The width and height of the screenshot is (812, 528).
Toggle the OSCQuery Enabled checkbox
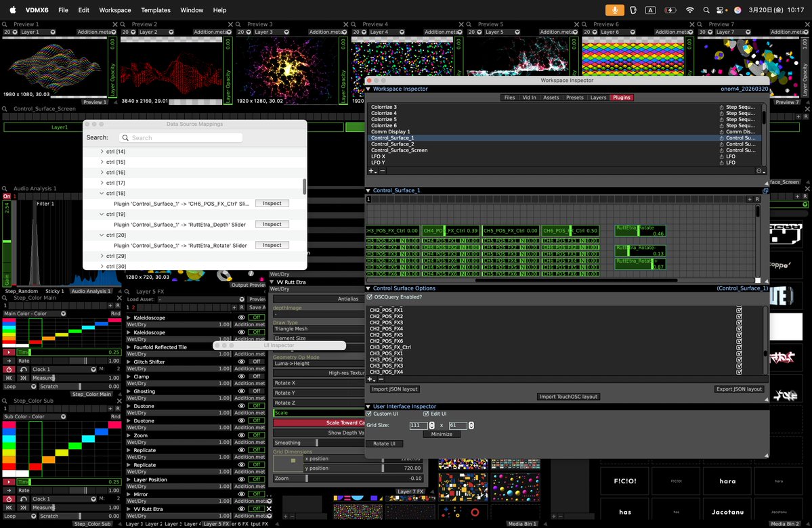tap(369, 297)
